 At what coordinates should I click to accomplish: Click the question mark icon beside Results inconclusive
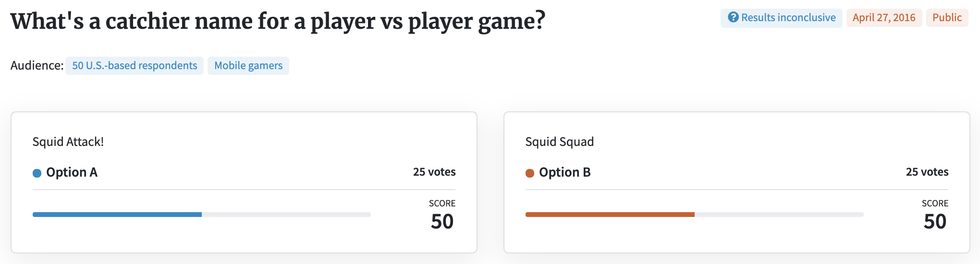(x=733, y=18)
